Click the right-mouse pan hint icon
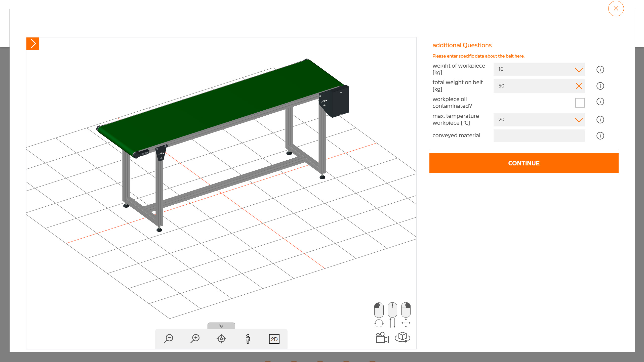 click(406, 315)
